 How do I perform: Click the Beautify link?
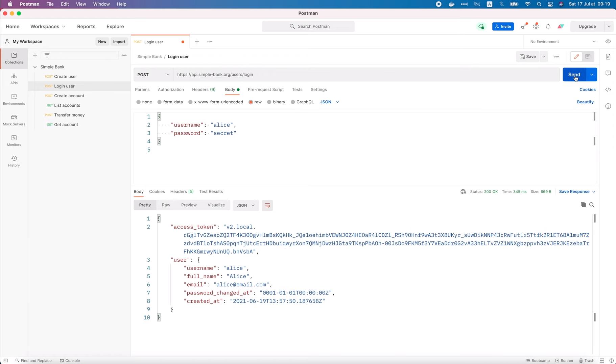pyautogui.click(x=585, y=102)
